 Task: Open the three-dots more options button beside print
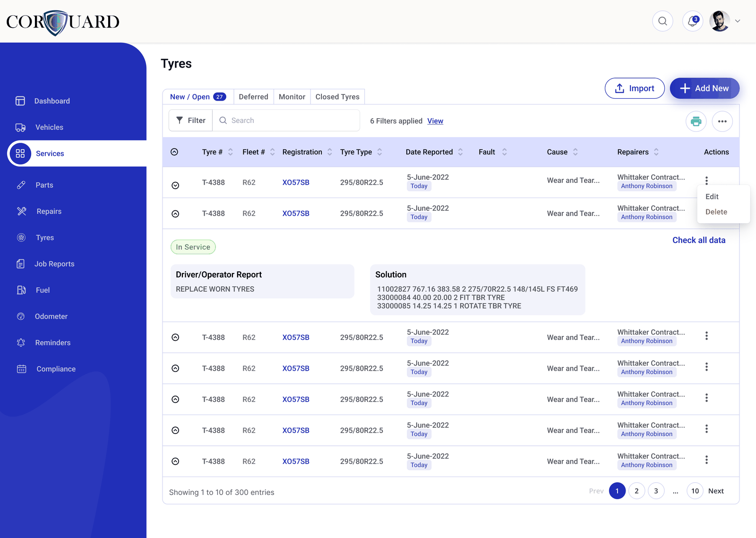722,121
